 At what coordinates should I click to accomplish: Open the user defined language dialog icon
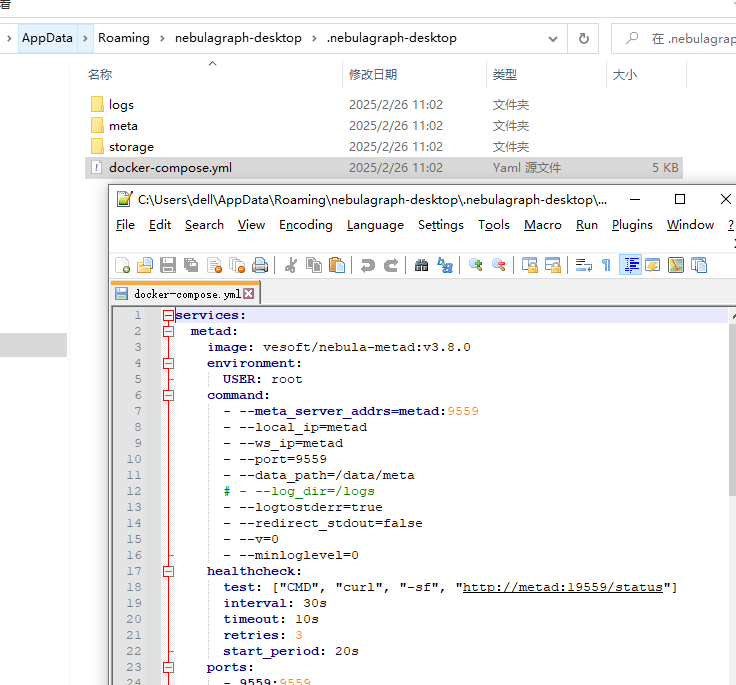[x=652, y=265]
